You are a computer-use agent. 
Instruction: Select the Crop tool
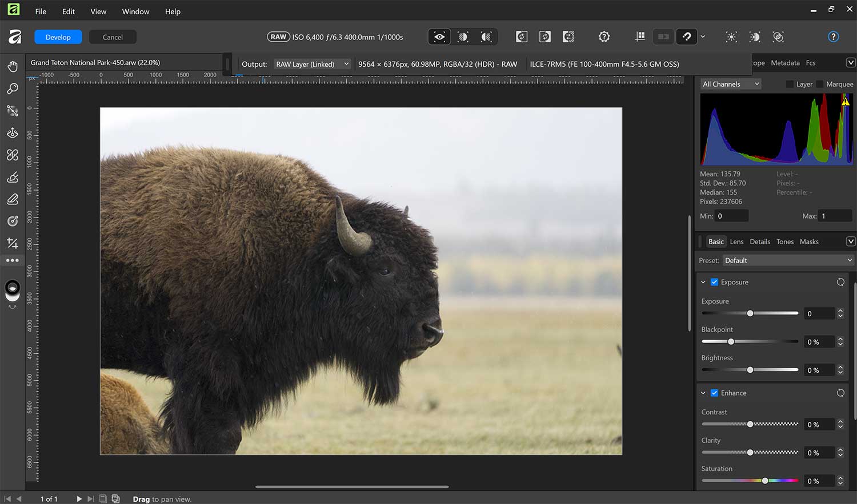tap(13, 243)
